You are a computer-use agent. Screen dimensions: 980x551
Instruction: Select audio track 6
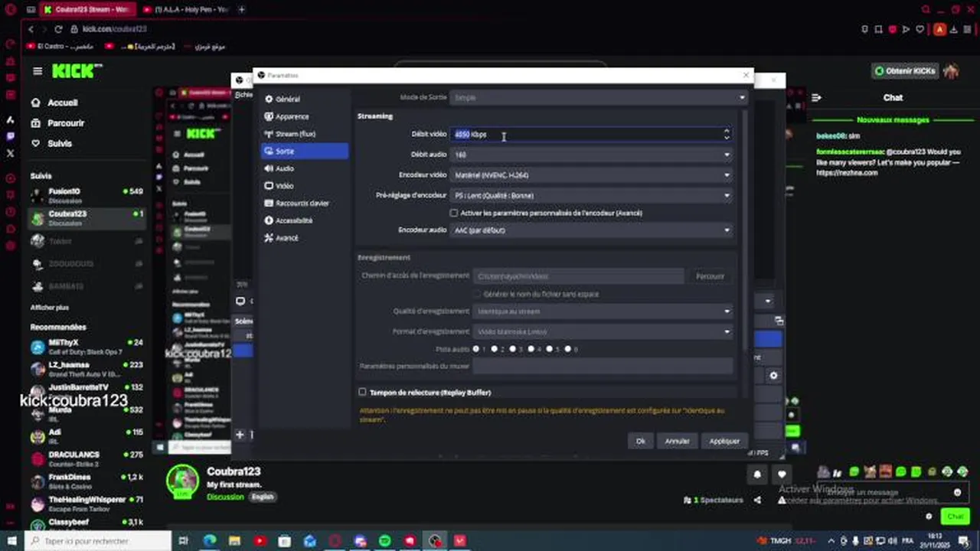coord(568,349)
